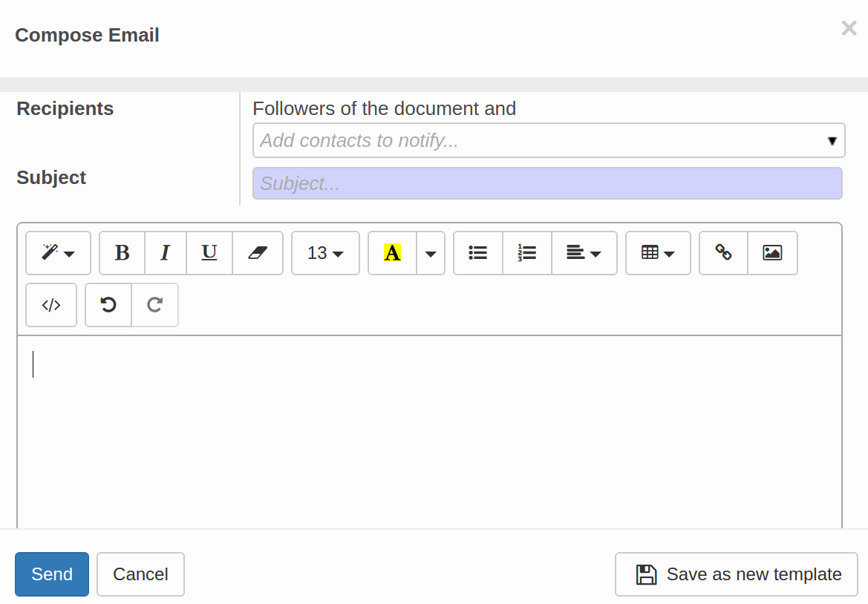
Task: Expand the recipients dropdown arrow
Action: (832, 141)
